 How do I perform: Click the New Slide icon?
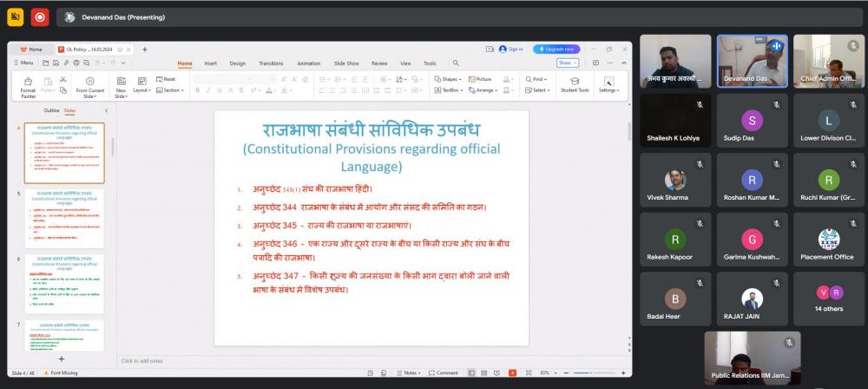coord(121,82)
